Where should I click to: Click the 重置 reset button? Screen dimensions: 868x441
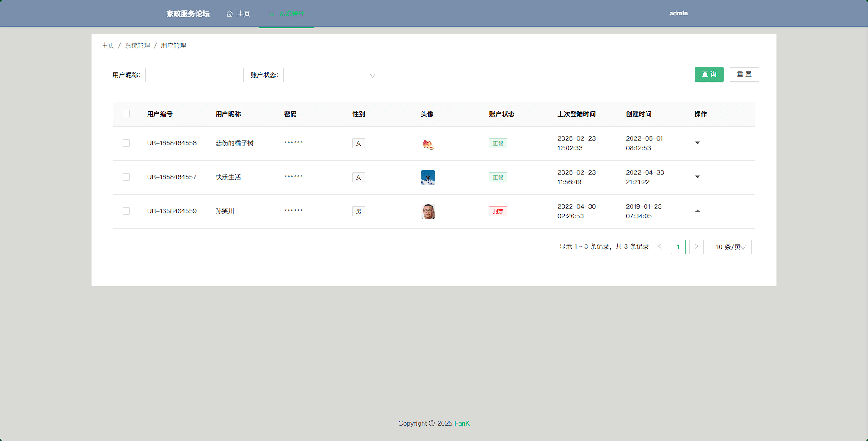click(x=744, y=74)
